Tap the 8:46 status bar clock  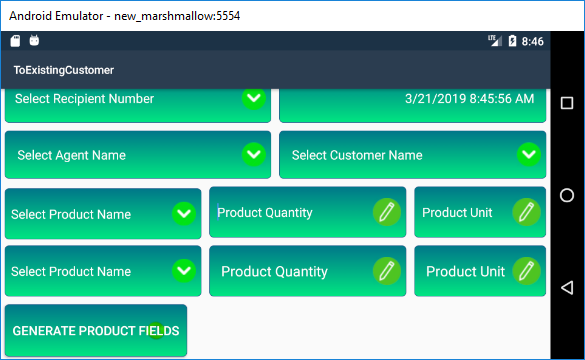click(532, 41)
